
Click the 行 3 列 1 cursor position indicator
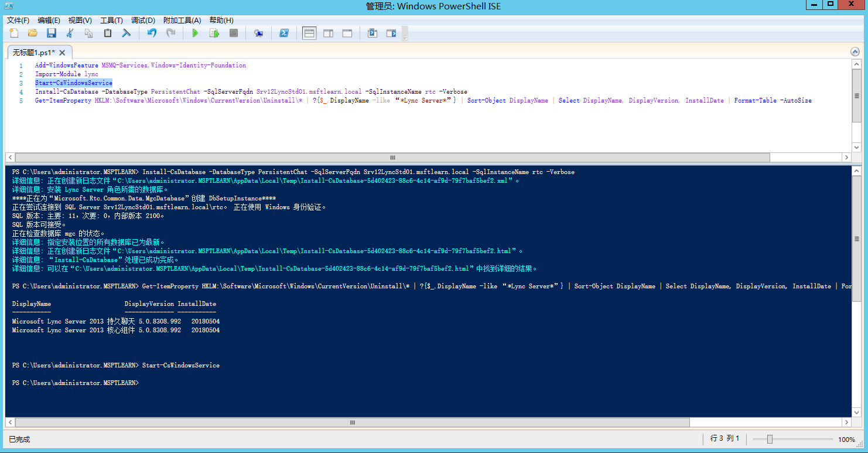pos(725,439)
